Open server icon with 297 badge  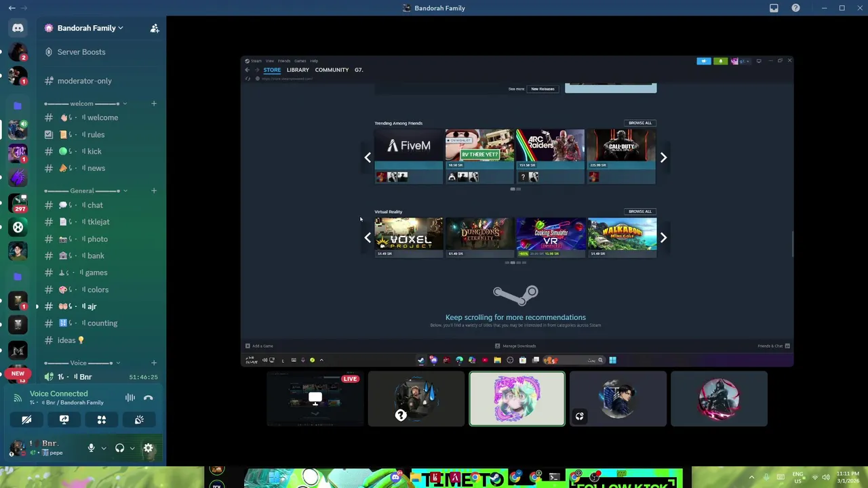coord(18,203)
